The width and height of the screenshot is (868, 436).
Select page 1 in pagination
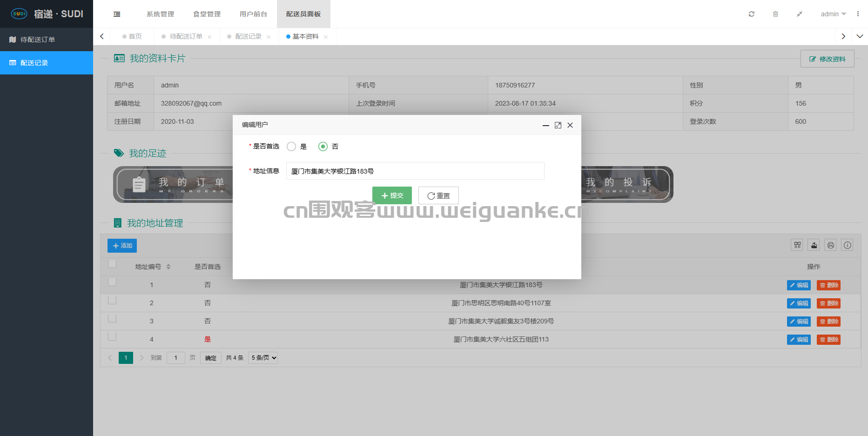126,358
